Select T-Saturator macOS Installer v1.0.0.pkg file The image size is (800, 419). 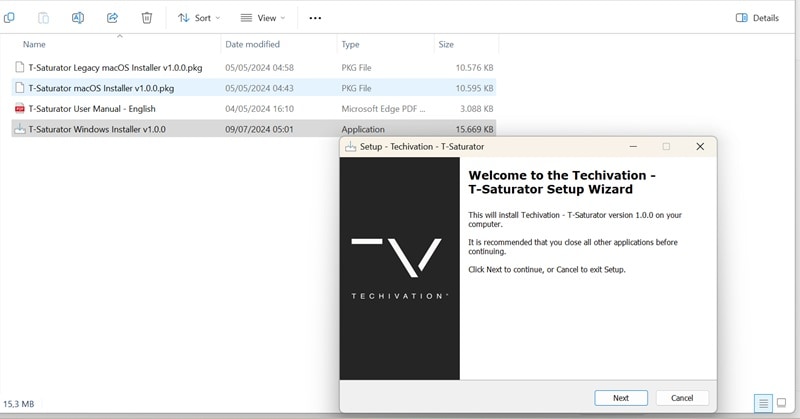coord(254,88)
